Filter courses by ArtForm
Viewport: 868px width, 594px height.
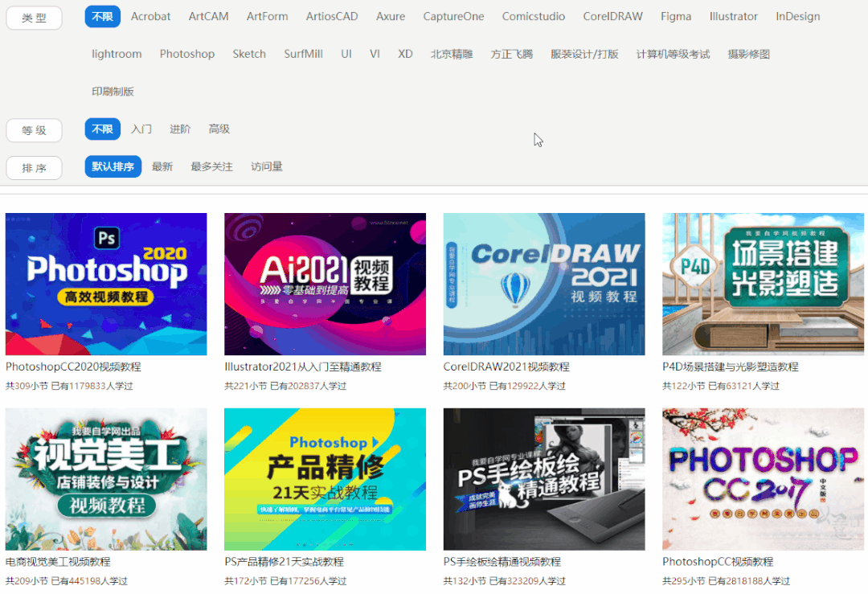[x=267, y=17]
